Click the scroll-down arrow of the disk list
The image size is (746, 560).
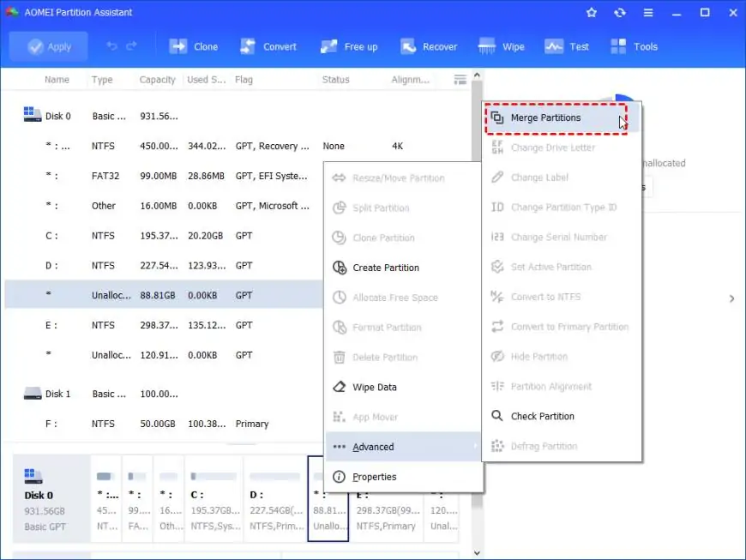click(x=478, y=553)
